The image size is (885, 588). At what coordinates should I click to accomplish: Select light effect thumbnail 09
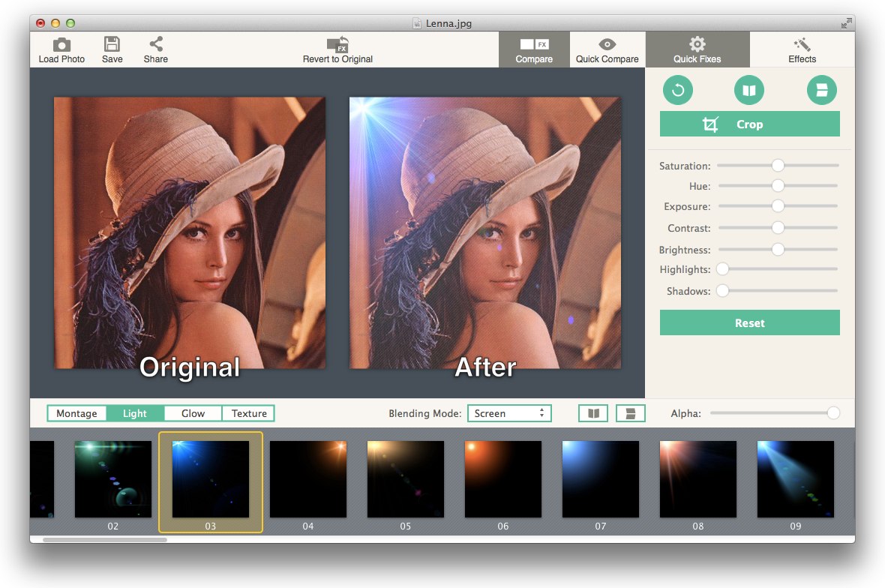795,479
